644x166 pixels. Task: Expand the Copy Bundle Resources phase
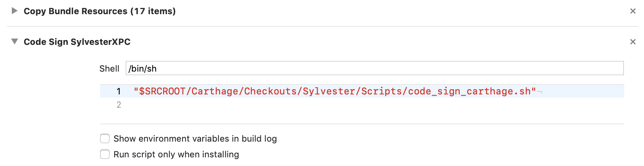(x=15, y=11)
